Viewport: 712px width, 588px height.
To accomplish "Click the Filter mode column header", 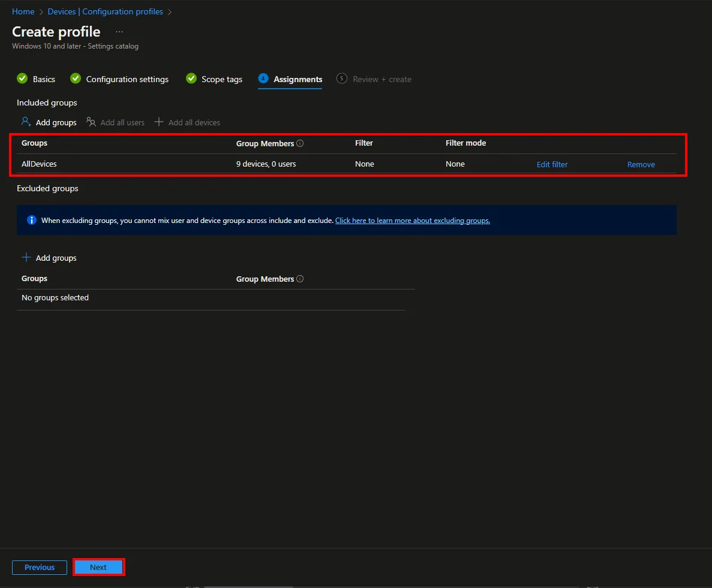I will (465, 143).
